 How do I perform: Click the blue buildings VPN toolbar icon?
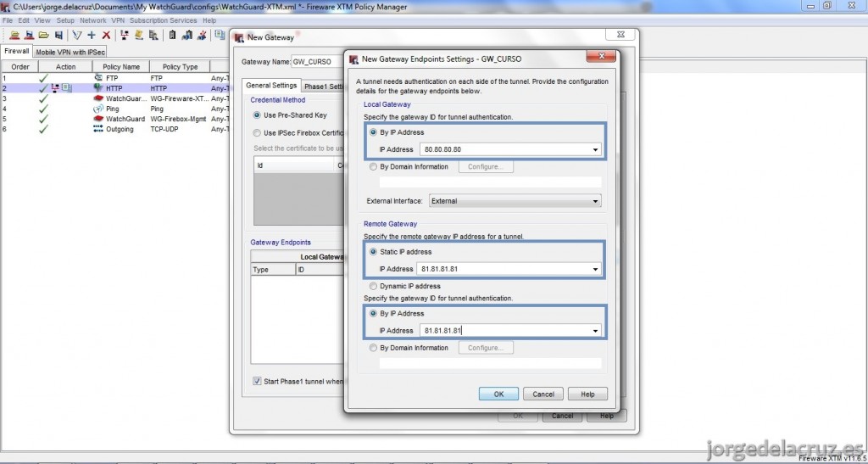pyautogui.click(x=186, y=36)
